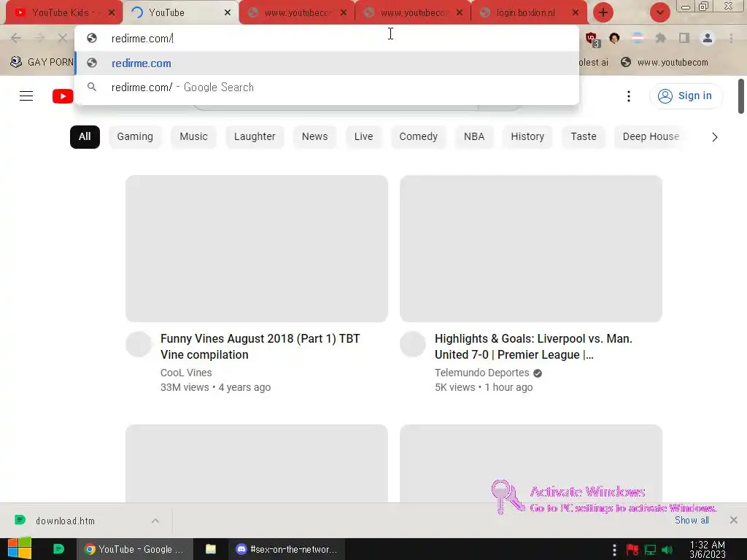The image size is (747, 560).
Task: Open the Chrome profile avatar
Action: point(708,38)
